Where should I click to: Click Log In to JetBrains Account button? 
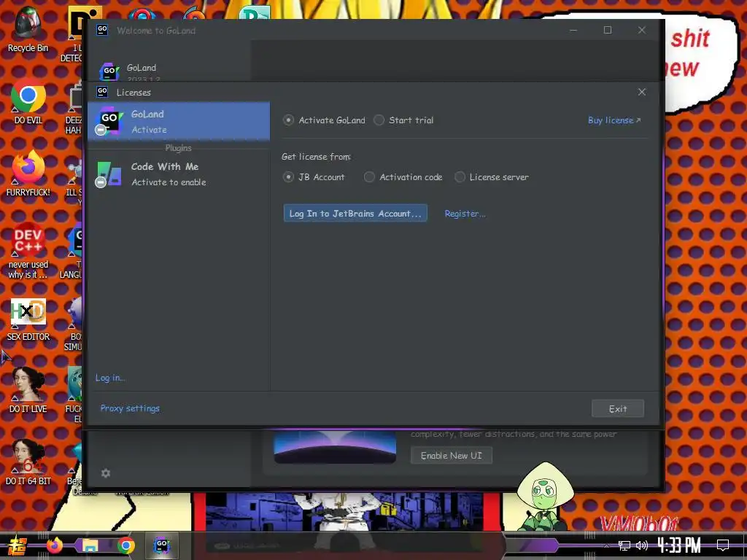click(x=355, y=214)
